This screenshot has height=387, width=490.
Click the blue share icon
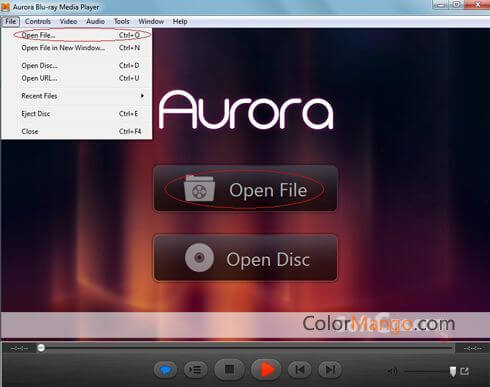(165, 369)
